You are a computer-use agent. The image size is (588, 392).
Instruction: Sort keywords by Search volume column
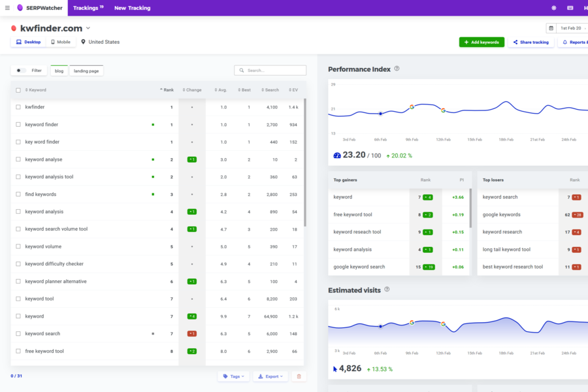(270, 90)
